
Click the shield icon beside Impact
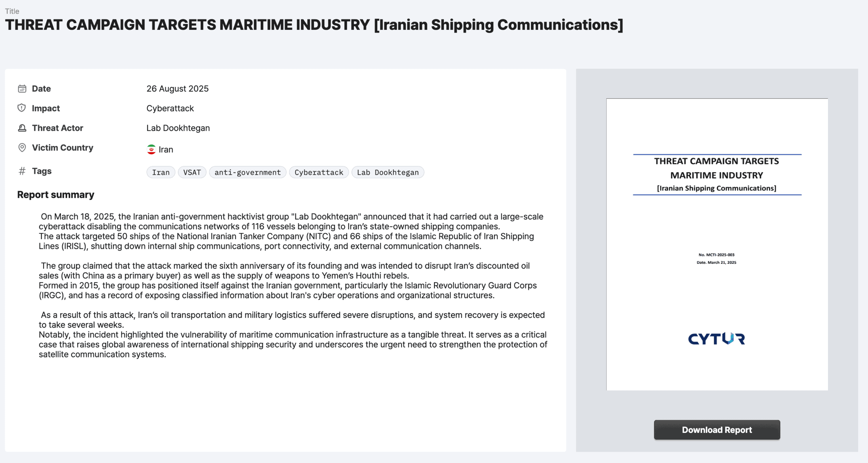(22, 108)
